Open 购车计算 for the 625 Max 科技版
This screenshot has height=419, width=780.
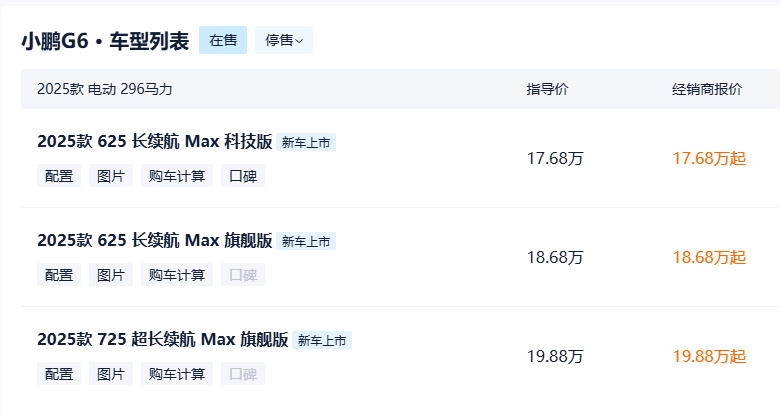[177, 176]
